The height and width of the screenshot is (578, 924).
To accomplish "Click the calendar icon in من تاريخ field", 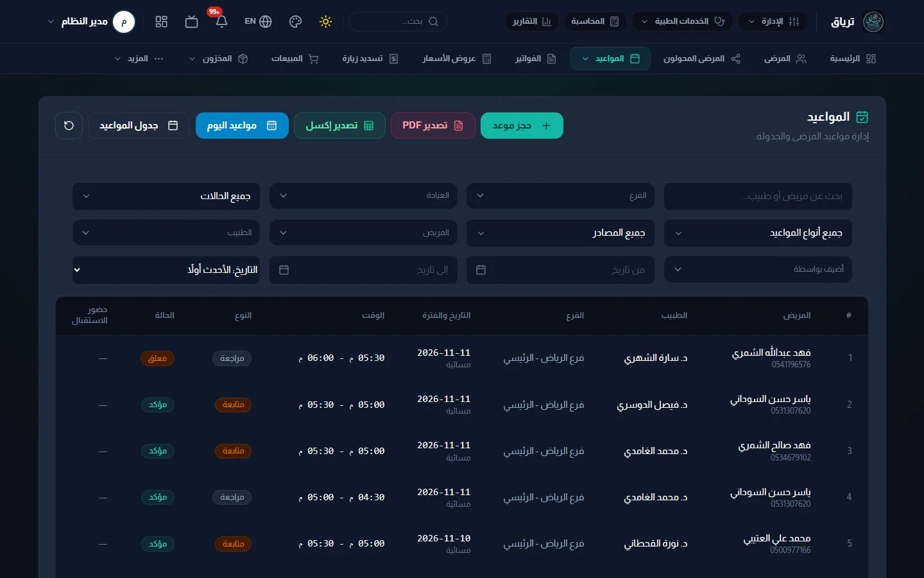I will click(x=481, y=270).
